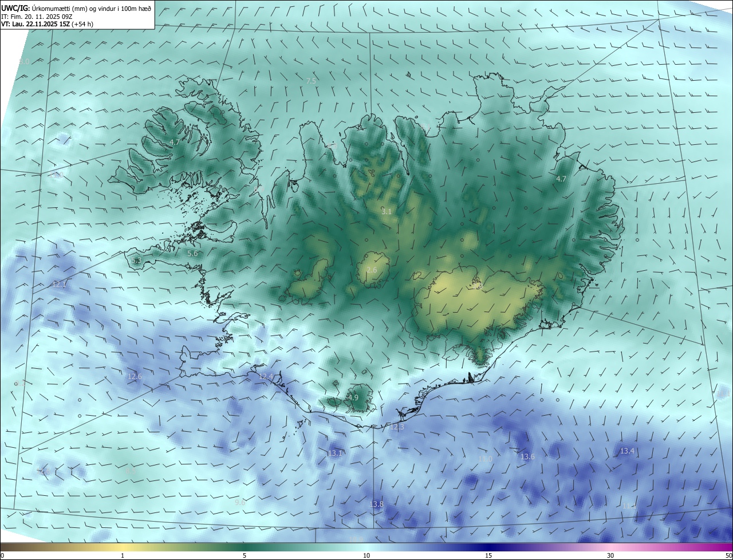Click the 4.9 value label on the map
Image resolution: width=733 pixels, height=560 pixels.
pos(353,397)
